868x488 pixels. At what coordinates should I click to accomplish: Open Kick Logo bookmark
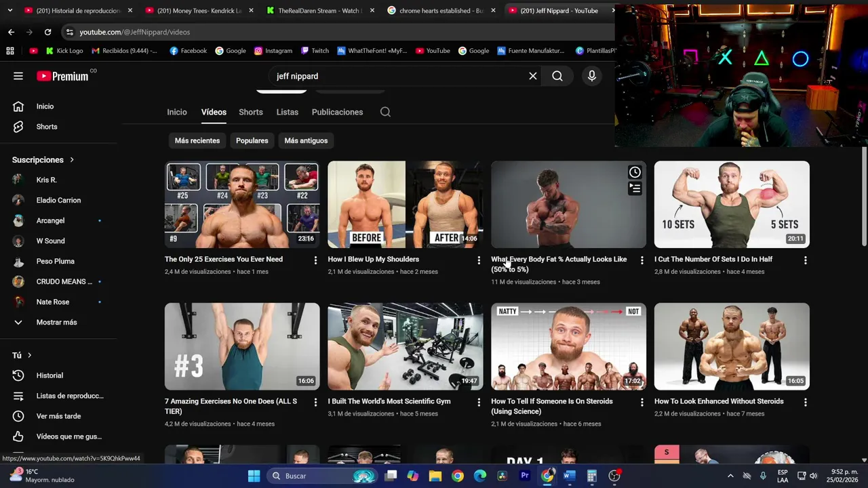pyautogui.click(x=64, y=51)
